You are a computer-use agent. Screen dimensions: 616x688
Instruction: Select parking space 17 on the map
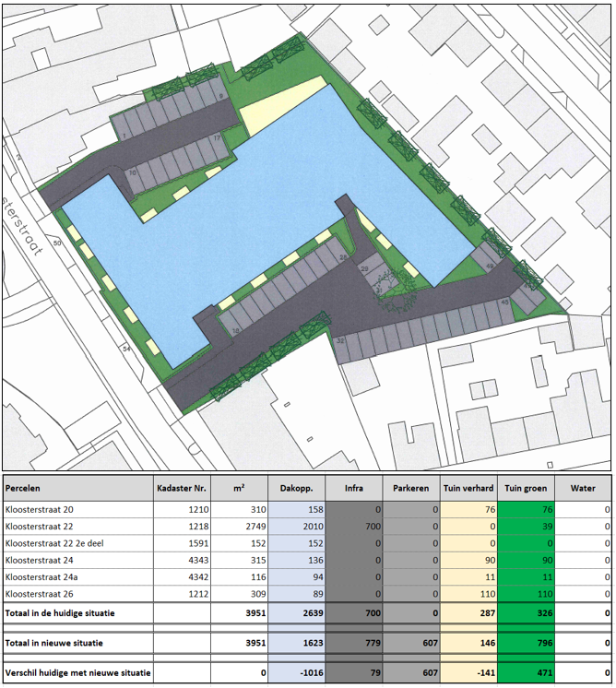[217, 138]
